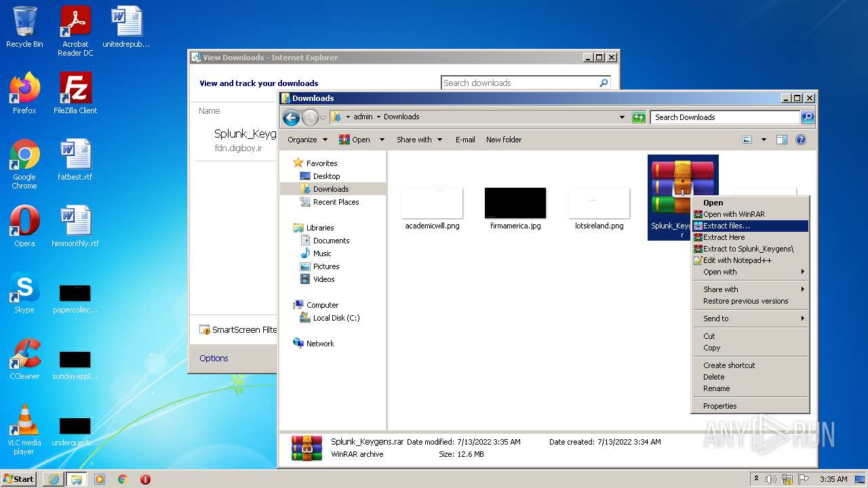Select Extract to Splunk_Keygens\ entry

point(750,249)
